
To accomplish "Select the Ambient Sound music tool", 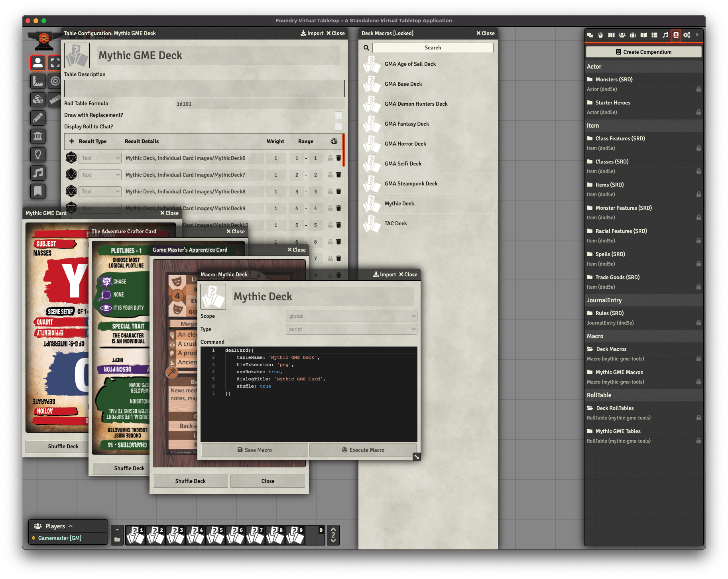I will (x=38, y=173).
